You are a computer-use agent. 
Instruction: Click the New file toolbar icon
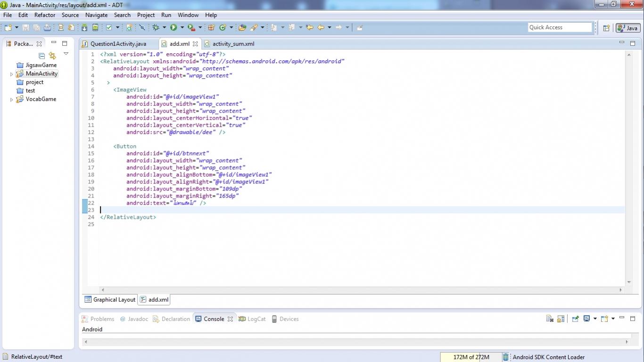click(8, 27)
